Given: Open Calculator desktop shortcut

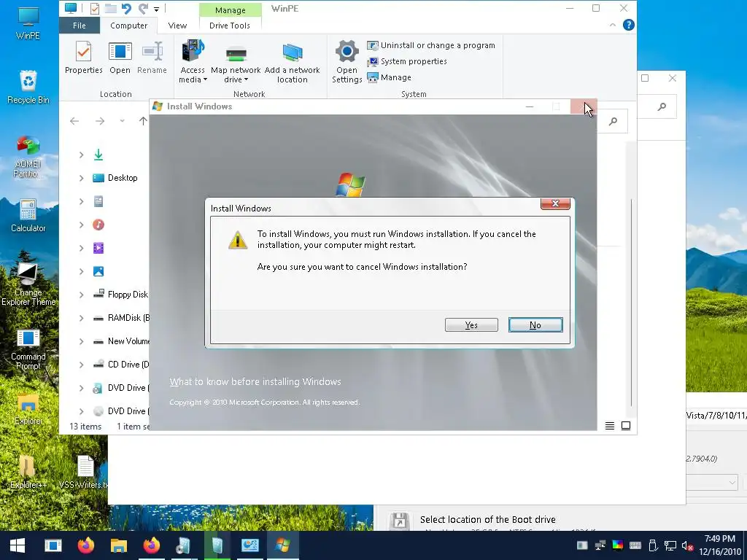Looking at the screenshot, I should [x=28, y=216].
